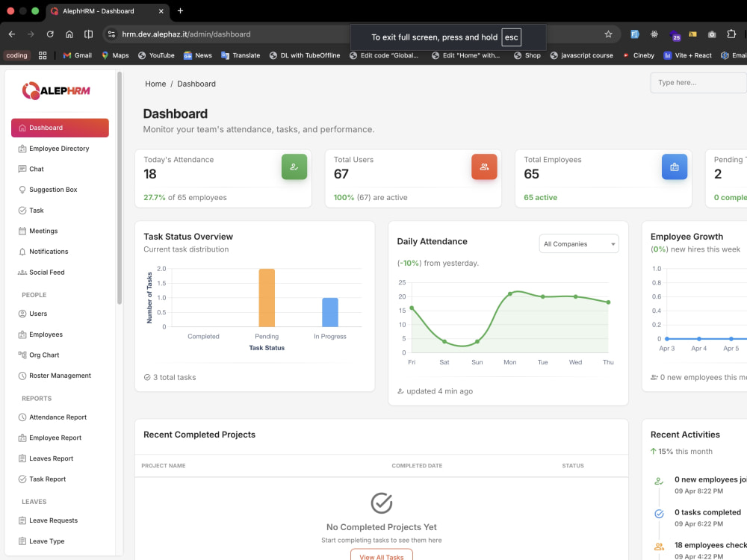Click the Users icon under People
Screen dimensions: 747x560
pos(22,314)
